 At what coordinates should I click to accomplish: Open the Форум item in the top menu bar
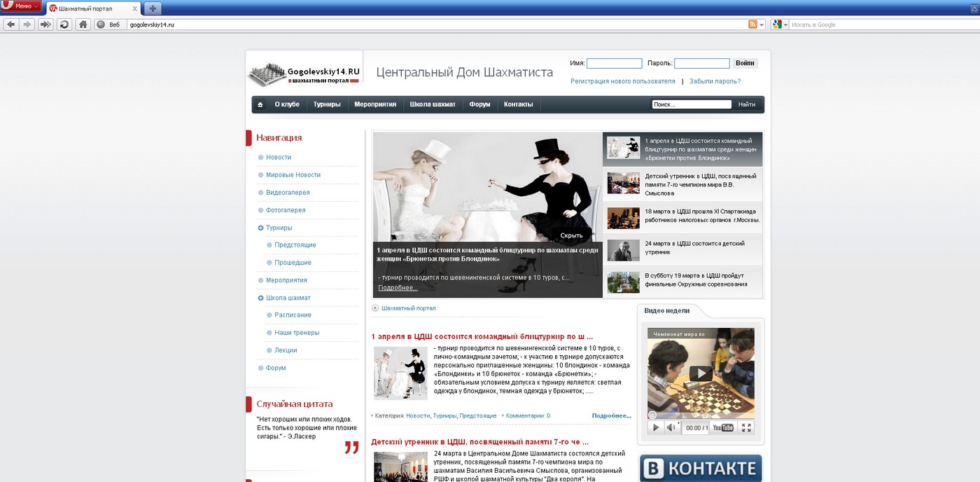coord(479,104)
